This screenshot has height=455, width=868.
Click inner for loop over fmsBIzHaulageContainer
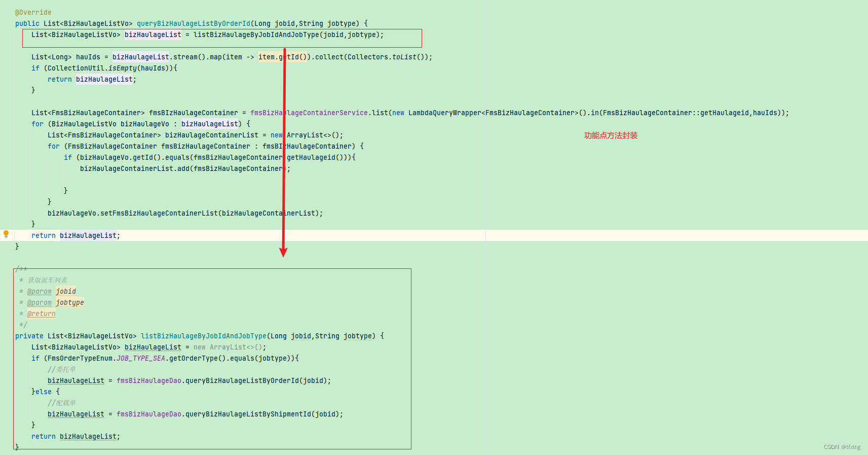206,146
